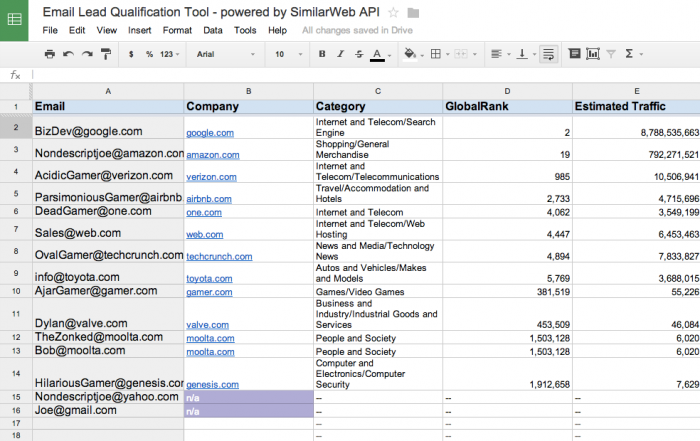Select cell Joe@gmail.com

click(108, 411)
